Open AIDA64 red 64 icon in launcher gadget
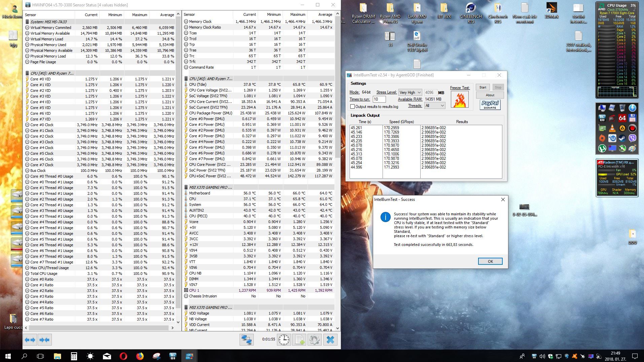The image size is (644, 362). pos(622,118)
